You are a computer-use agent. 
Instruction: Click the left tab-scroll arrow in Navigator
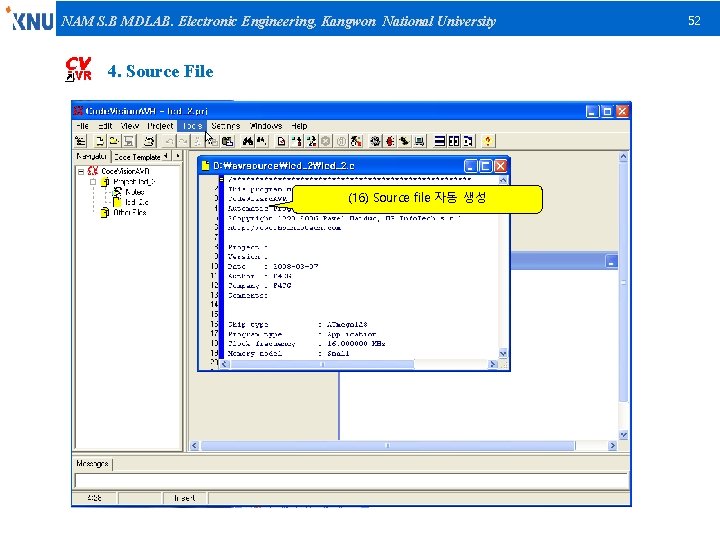pyautogui.click(x=166, y=156)
